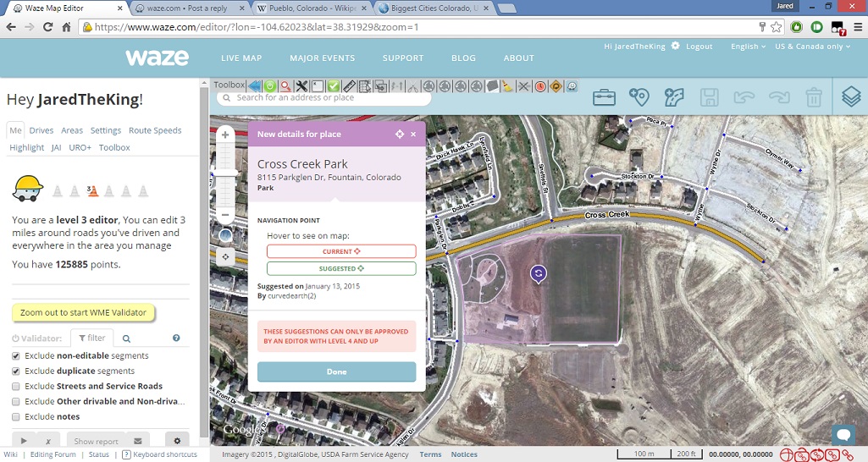Click the Done button
Screen dimensions: 868x462
pos(336,372)
